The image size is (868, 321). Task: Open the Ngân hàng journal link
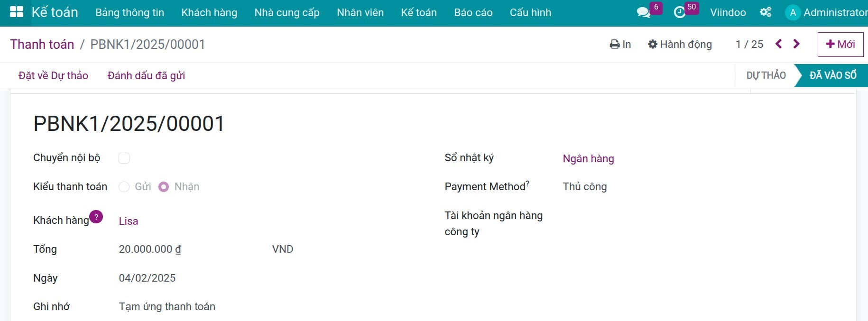click(588, 158)
